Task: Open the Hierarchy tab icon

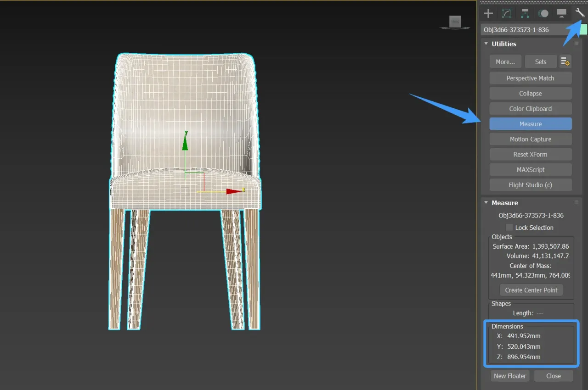Action: 525,13
